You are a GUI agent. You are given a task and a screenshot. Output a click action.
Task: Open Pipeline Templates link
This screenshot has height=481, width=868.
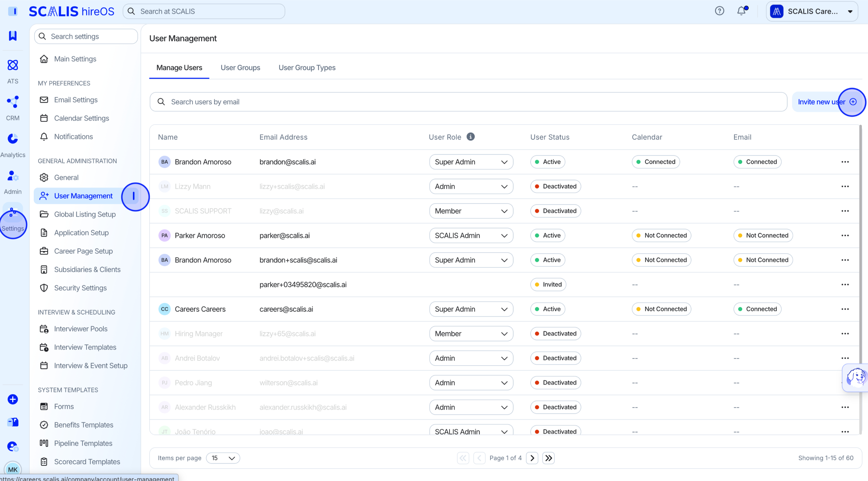pyautogui.click(x=83, y=443)
